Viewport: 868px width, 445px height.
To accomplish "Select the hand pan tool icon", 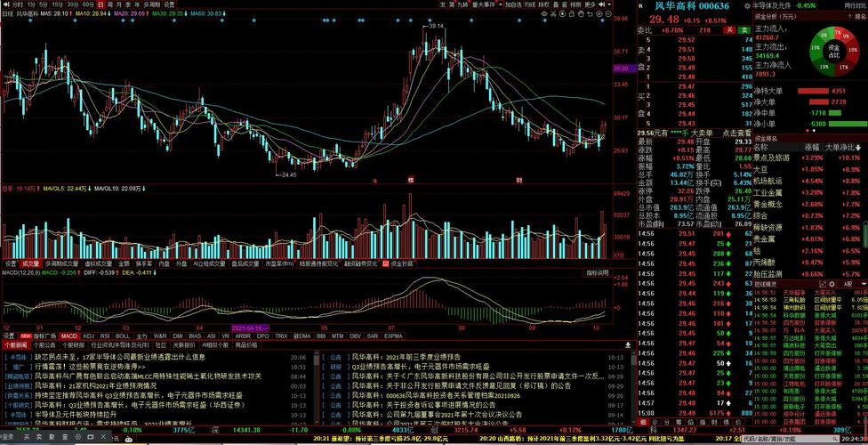I will pos(581,14).
